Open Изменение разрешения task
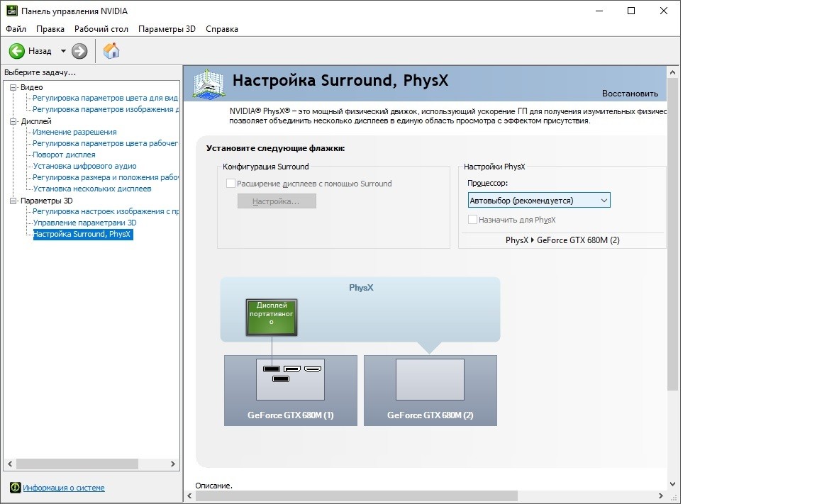Screen dimensions: 817x504 [x=74, y=133]
